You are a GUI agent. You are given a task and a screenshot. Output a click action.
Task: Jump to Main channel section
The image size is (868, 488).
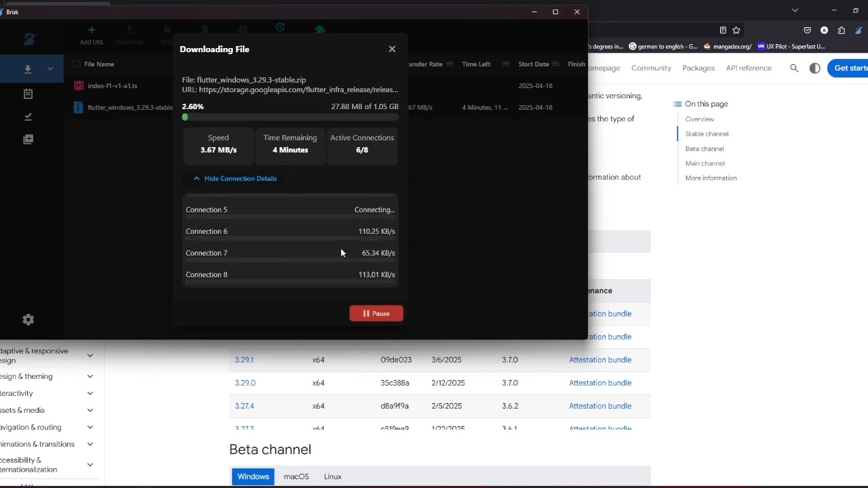click(705, 163)
